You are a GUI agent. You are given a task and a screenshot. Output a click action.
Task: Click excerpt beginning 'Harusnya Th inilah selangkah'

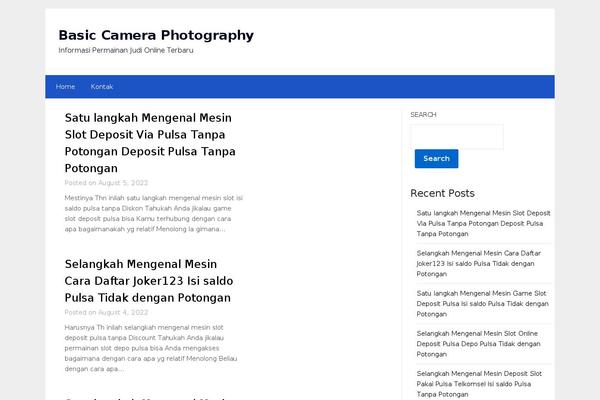(151, 348)
